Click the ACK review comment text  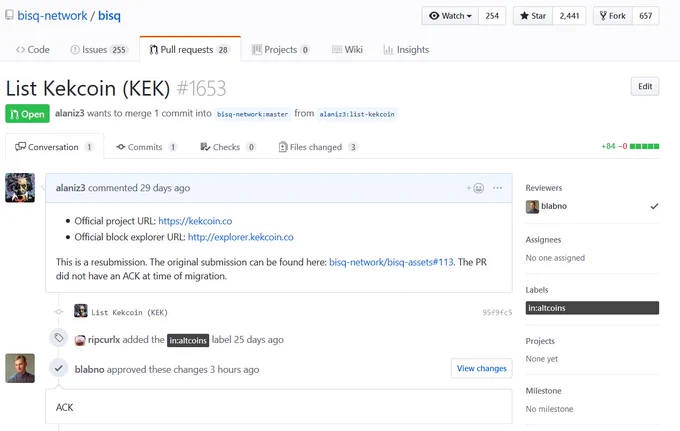[65, 407]
